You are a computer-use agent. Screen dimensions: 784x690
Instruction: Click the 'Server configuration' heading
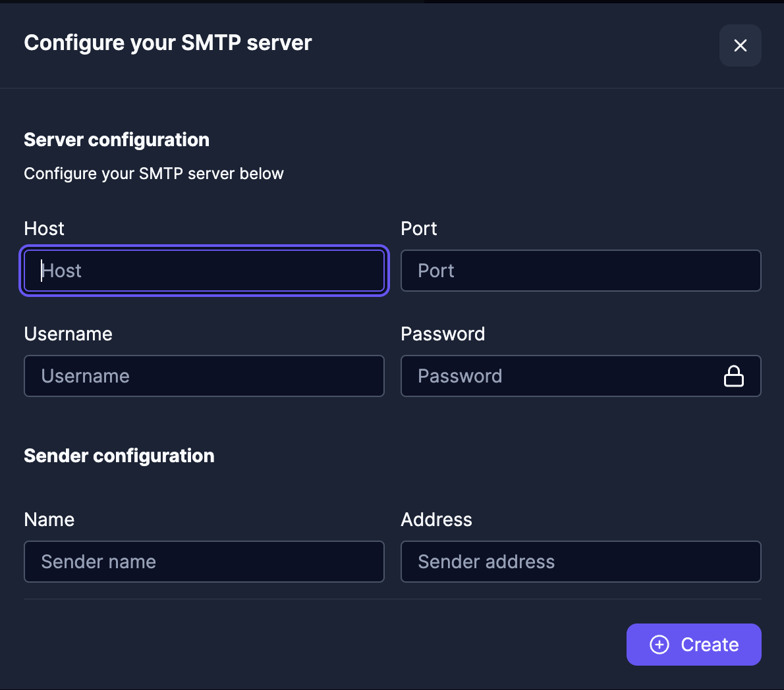(x=117, y=140)
